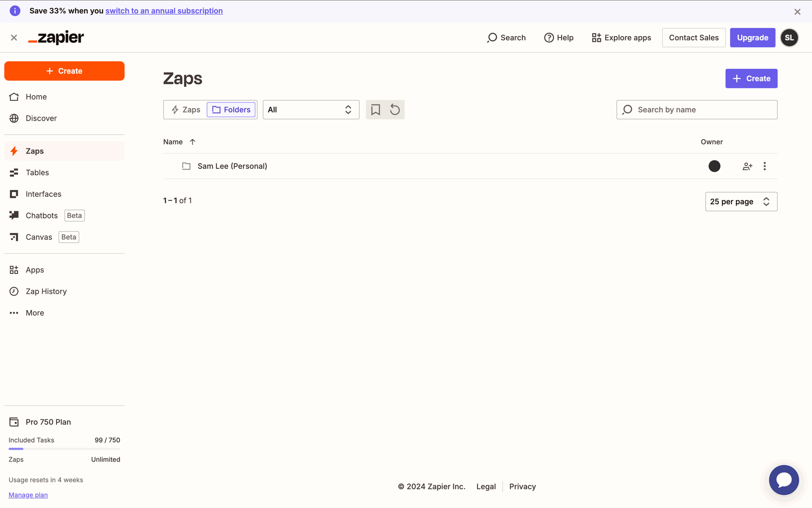Click the Pro 750 Plan billing icon
812x508 pixels.
tap(14, 422)
